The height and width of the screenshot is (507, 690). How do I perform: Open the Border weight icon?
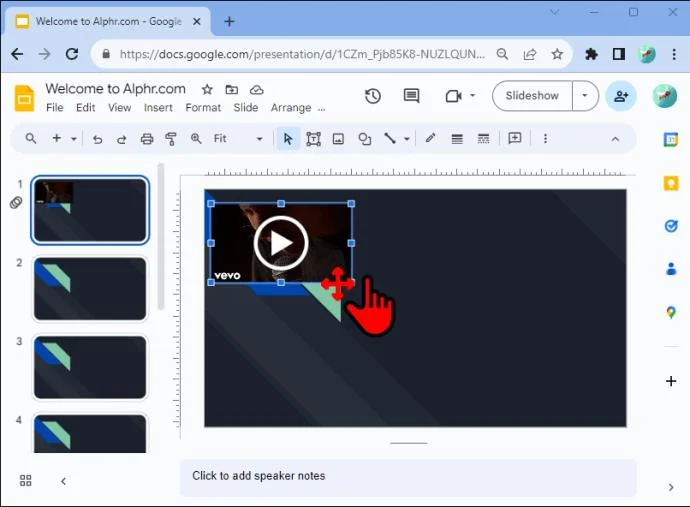click(457, 139)
